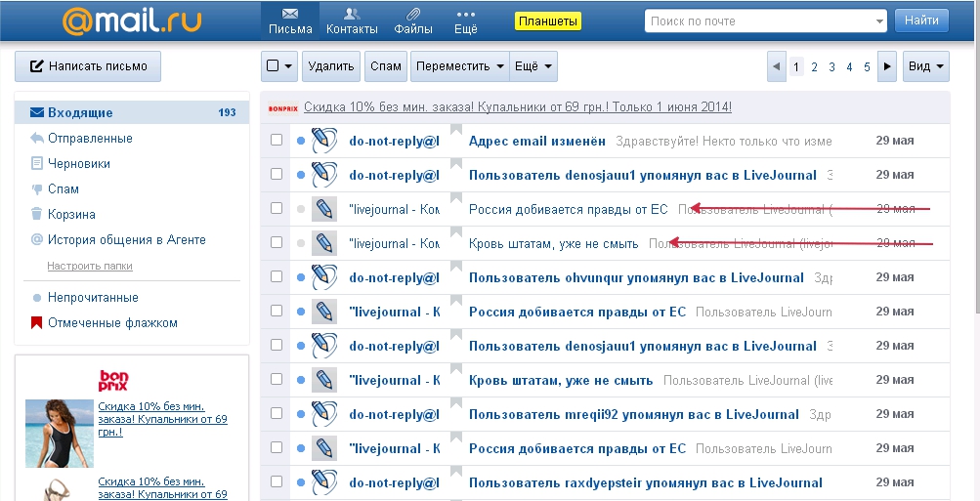Open the Файлы tab
Viewport: 980px width, 501px height.
[x=413, y=21]
